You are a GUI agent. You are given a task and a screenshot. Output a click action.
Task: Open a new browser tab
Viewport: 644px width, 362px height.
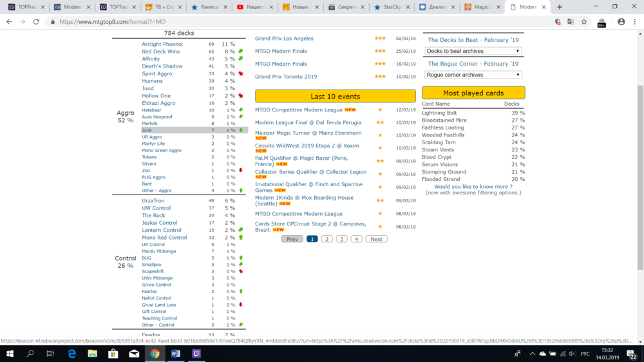[559, 7]
